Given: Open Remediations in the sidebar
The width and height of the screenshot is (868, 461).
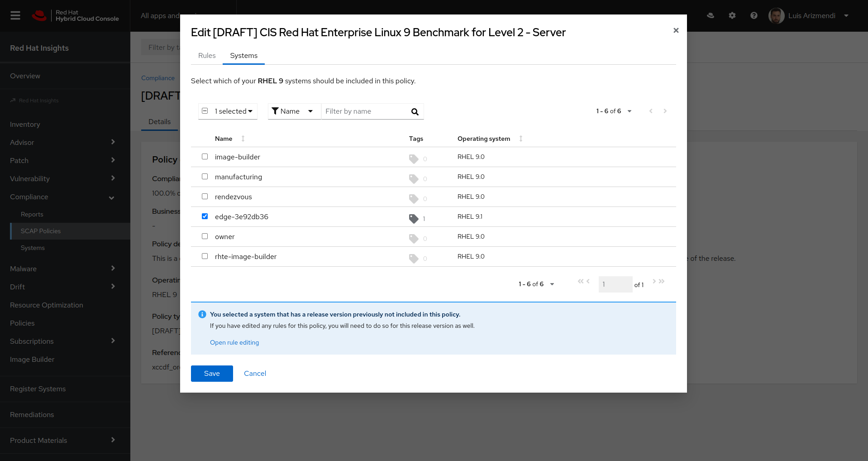Looking at the screenshot, I should pos(32,414).
